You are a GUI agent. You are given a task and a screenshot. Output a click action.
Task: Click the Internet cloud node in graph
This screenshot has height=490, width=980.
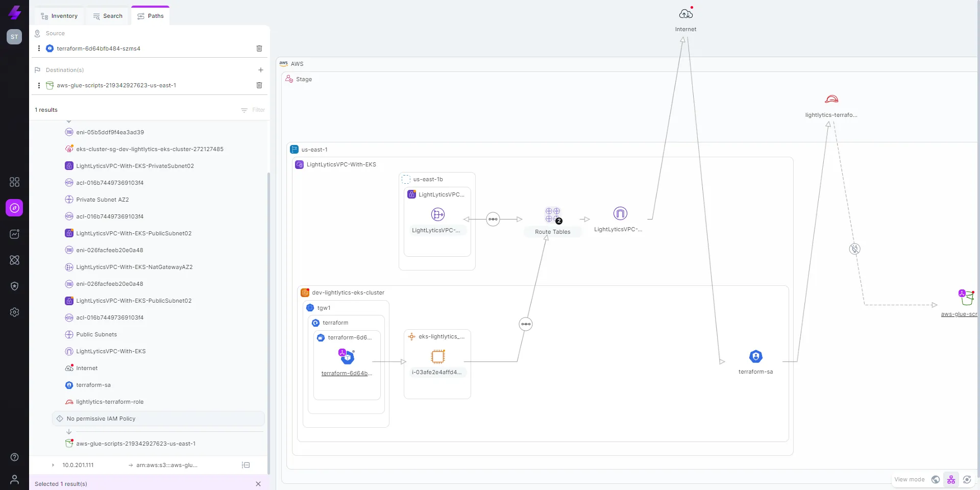click(685, 14)
